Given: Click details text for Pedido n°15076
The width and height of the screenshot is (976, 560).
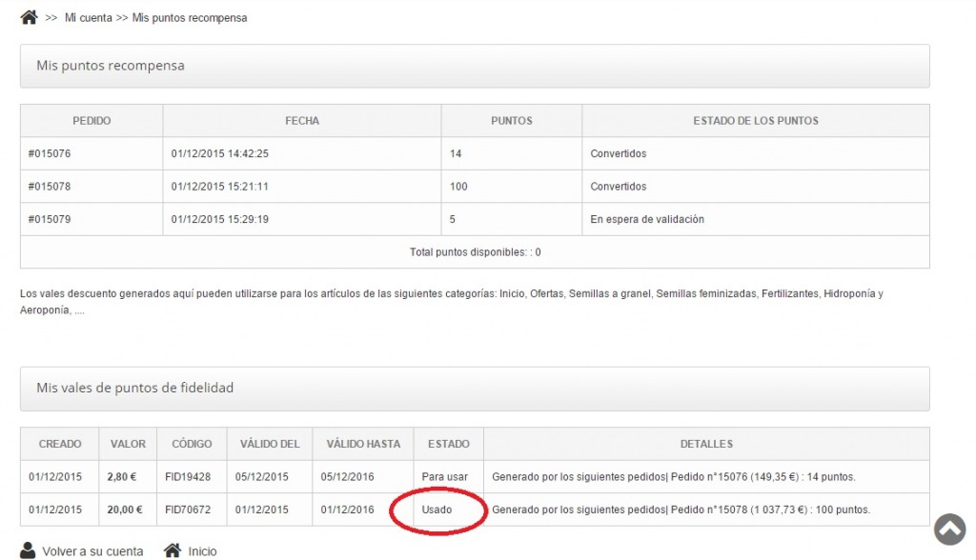Looking at the screenshot, I should click(674, 477).
